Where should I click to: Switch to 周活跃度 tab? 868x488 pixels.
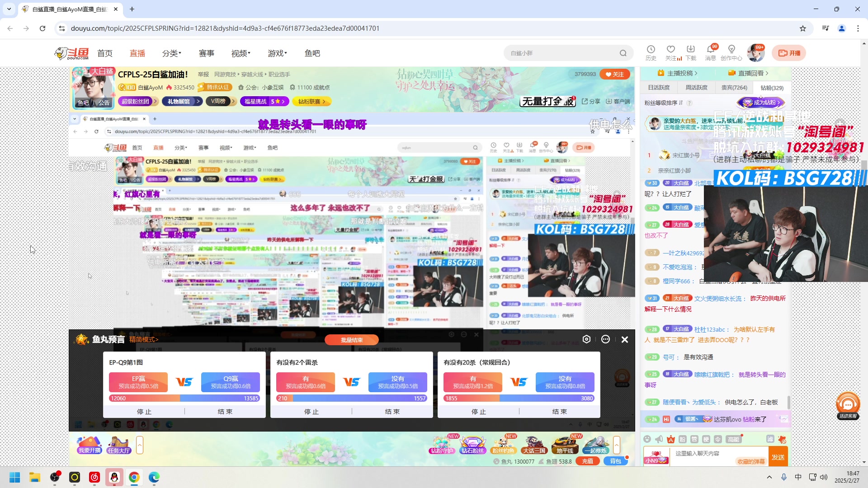[696, 88]
